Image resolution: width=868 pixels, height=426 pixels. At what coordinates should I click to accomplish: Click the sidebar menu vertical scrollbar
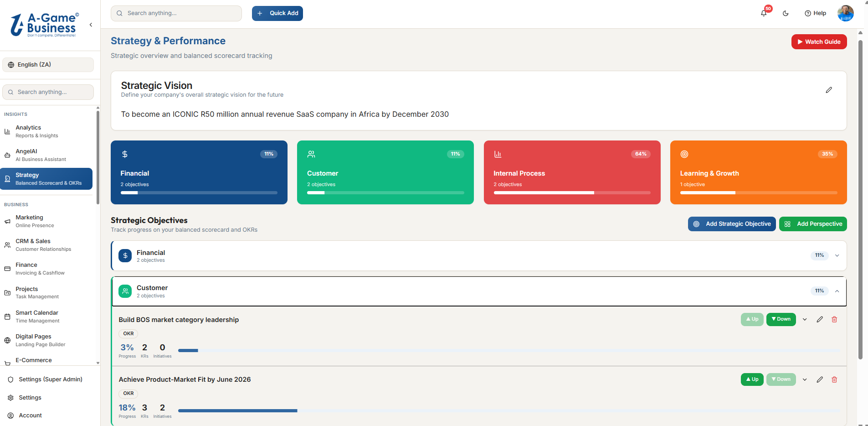(98, 157)
